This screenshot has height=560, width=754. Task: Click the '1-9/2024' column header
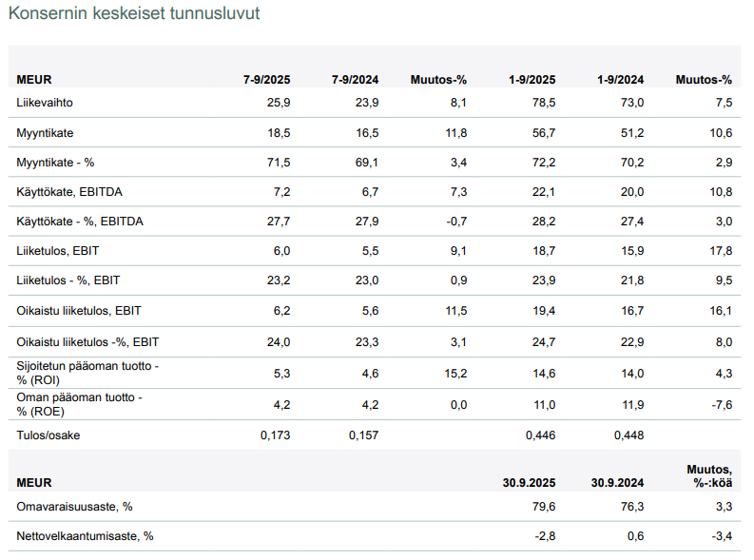point(621,80)
